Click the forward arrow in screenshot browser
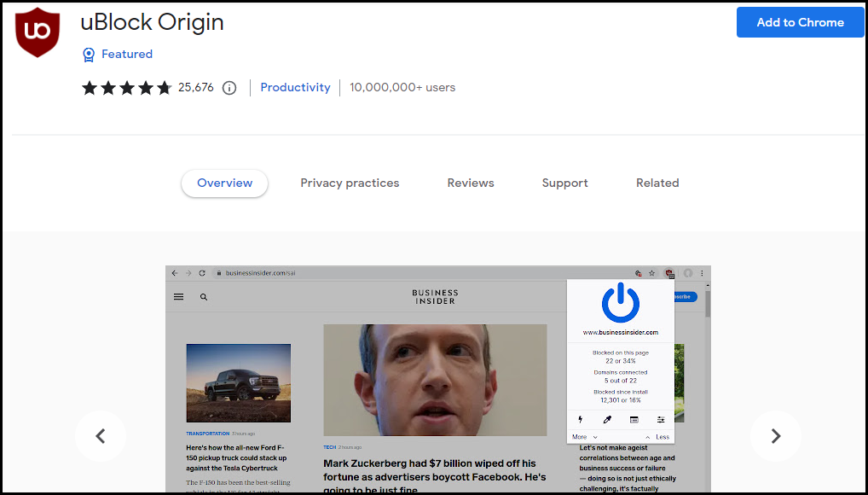The height and width of the screenshot is (495, 868). (188, 273)
